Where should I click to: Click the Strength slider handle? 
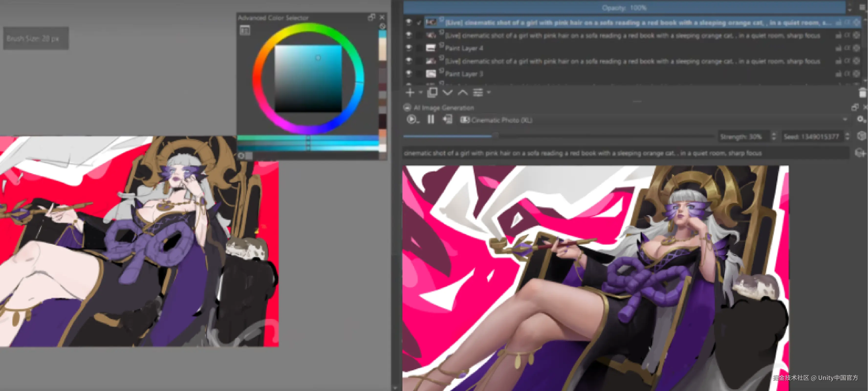coord(496,136)
